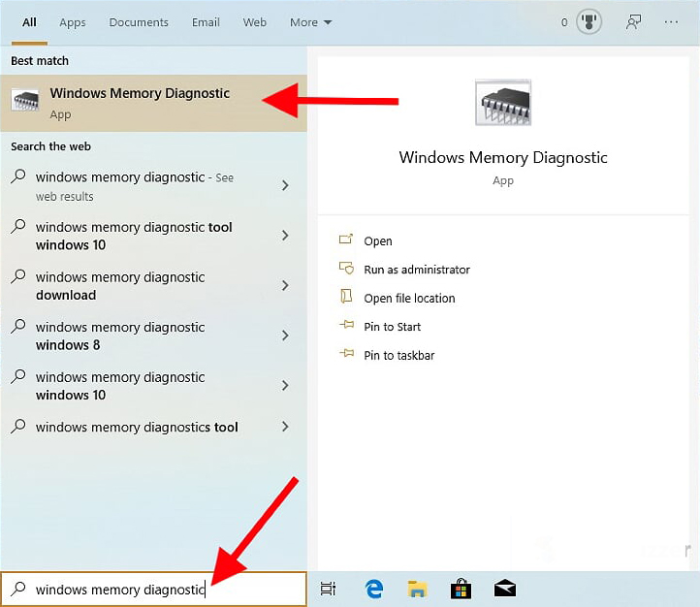
Task: Click Open in the preview pane
Action: coord(378,241)
